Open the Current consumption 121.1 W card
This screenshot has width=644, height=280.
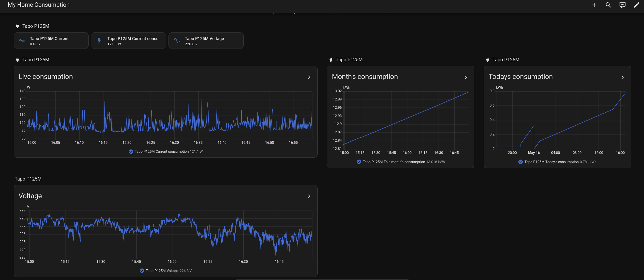point(128,41)
